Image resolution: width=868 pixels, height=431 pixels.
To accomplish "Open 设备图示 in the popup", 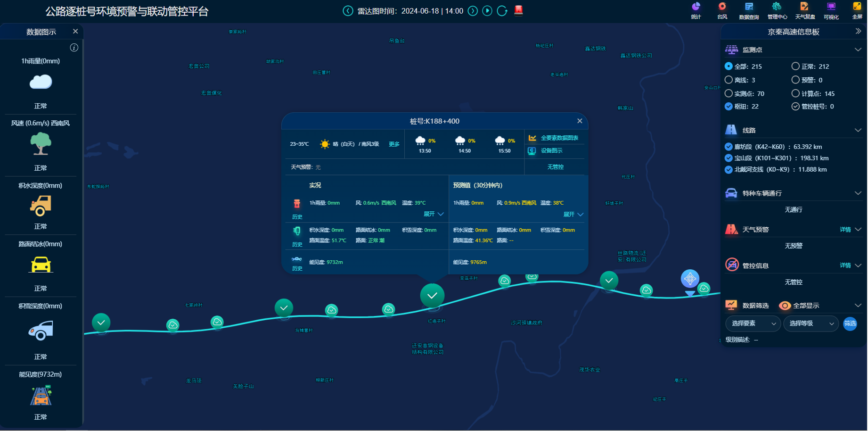I will [551, 151].
